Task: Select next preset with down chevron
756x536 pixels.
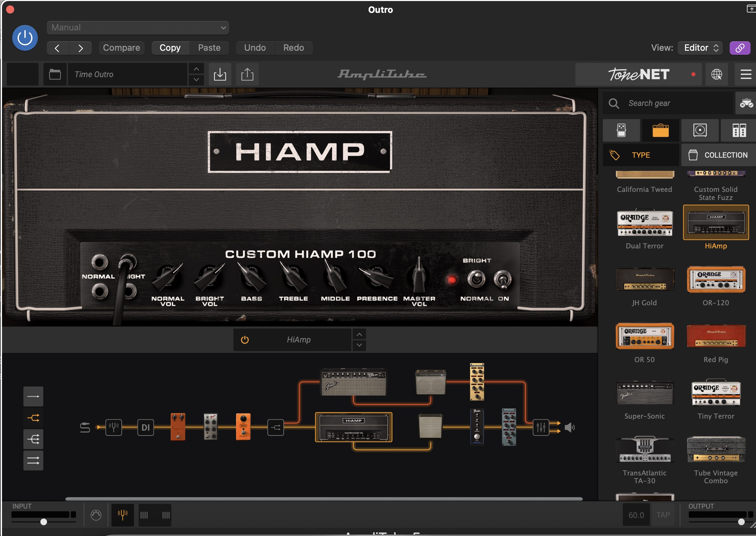Action: (196, 80)
